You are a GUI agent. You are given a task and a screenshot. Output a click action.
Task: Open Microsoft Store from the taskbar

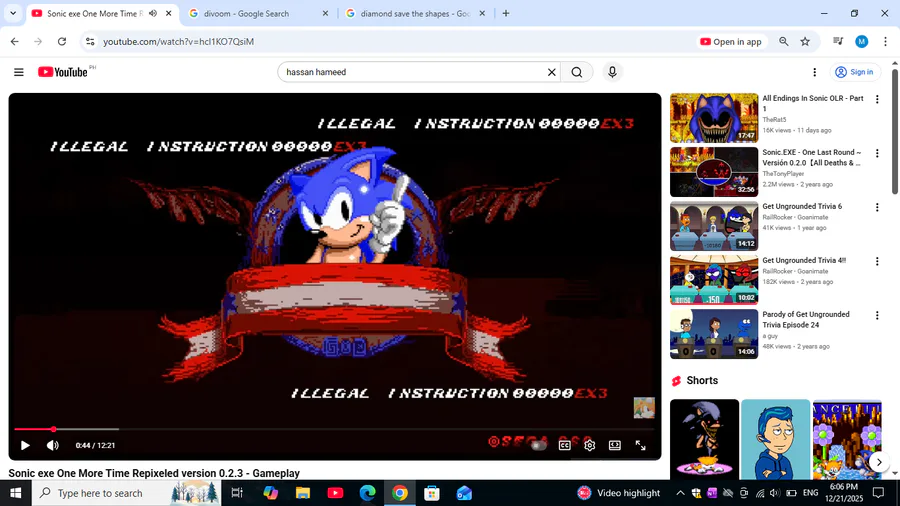pyautogui.click(x=432, y=493)
